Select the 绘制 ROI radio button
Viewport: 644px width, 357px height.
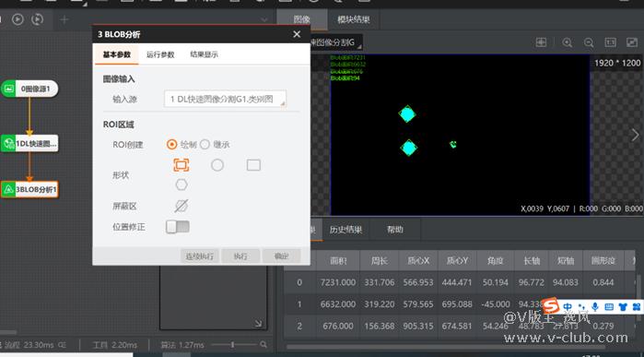pos(172,144)
